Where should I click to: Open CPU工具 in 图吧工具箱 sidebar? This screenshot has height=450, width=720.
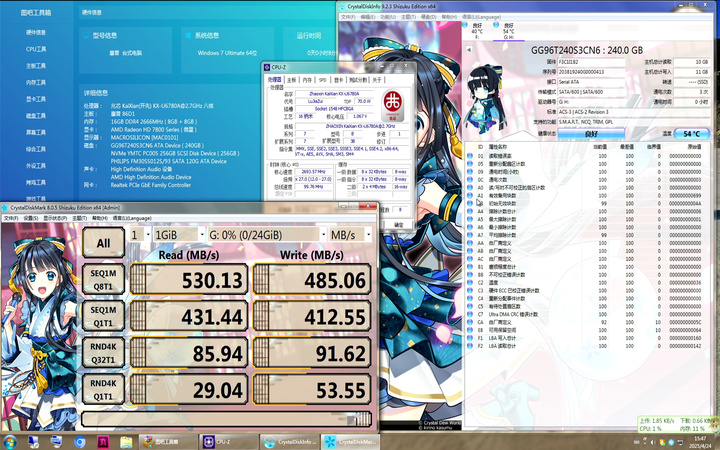(x=36, y=49)
